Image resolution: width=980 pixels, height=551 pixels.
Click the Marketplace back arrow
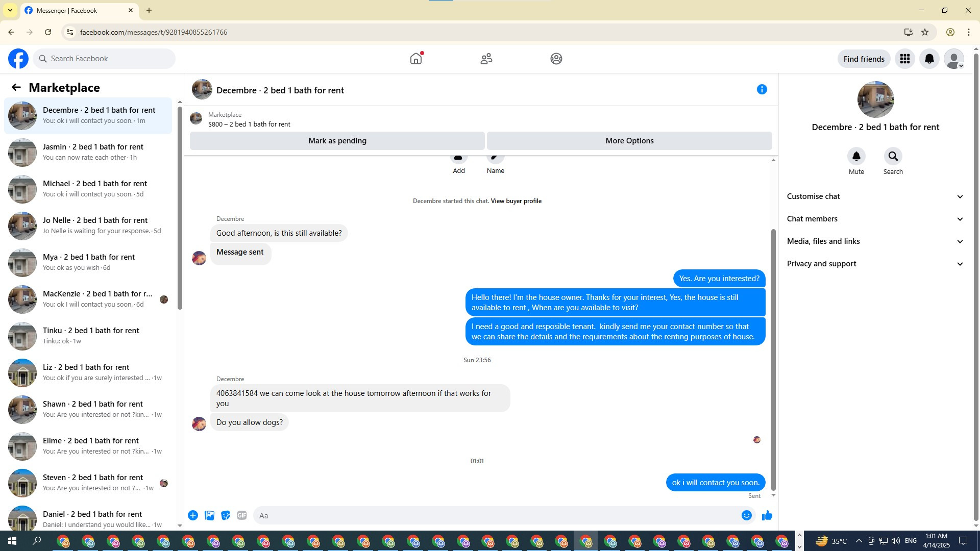click(16, 88)
